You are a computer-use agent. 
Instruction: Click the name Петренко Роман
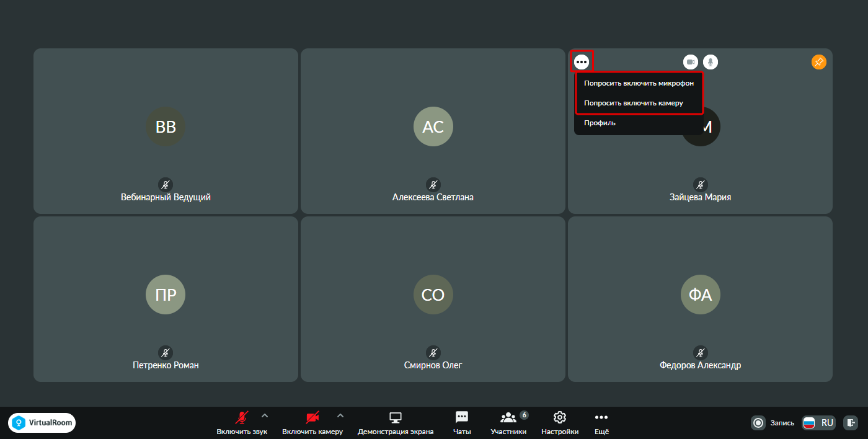pos(166,365)
